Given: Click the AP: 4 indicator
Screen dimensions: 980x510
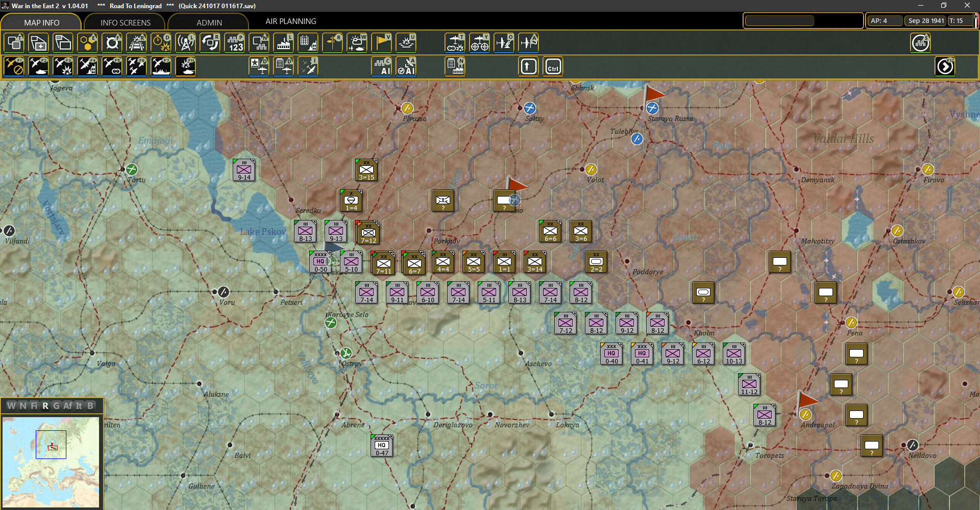Looking at the screenshot, I should pos(885,21).
